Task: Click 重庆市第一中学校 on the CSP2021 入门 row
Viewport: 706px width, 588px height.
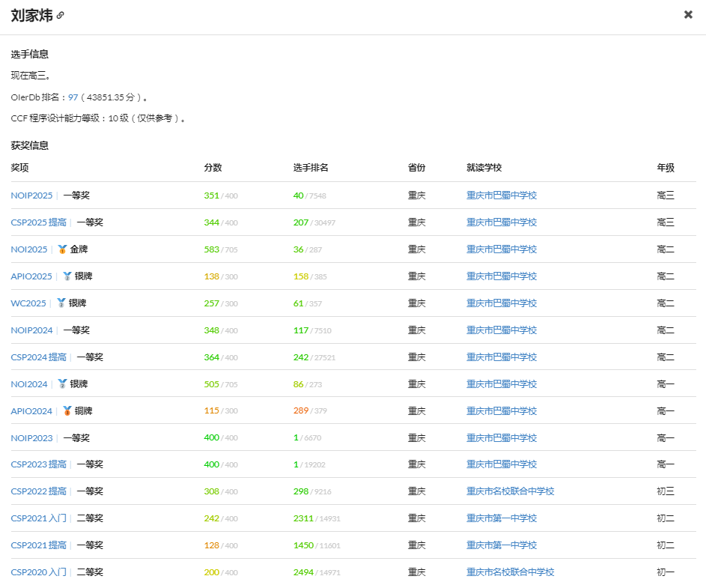Action: [501, 518]
